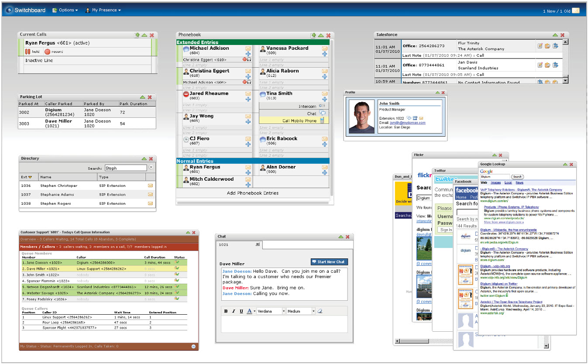Hold Ryan Fergus's active call
The width and height of the screenshot is (588, 364).
point(32,52)
